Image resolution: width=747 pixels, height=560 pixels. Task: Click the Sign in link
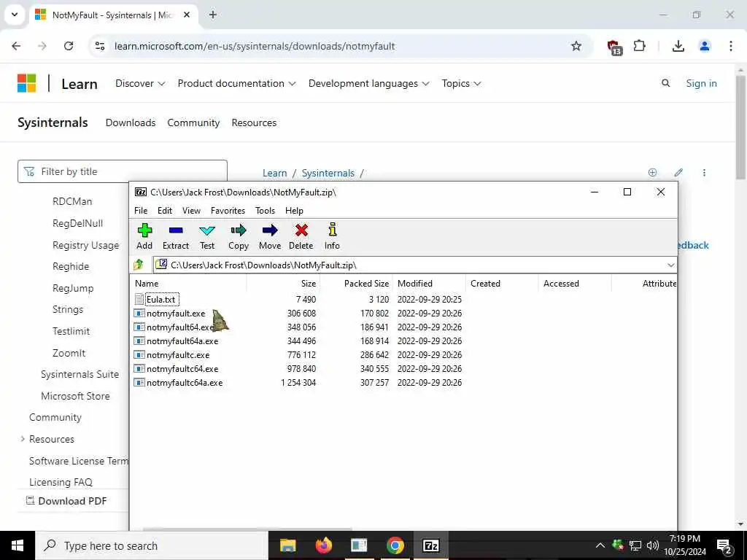pyautogui.click(x=701, y=83)
